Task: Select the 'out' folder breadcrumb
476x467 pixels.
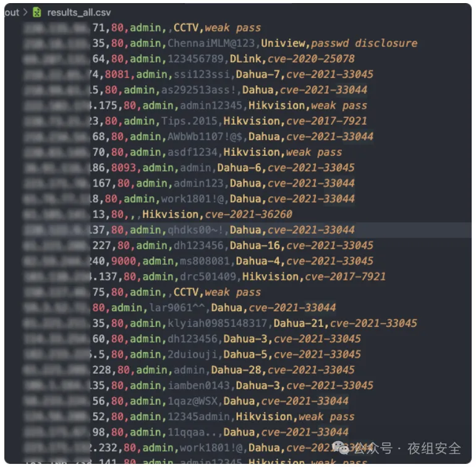Action: (12, 12)
